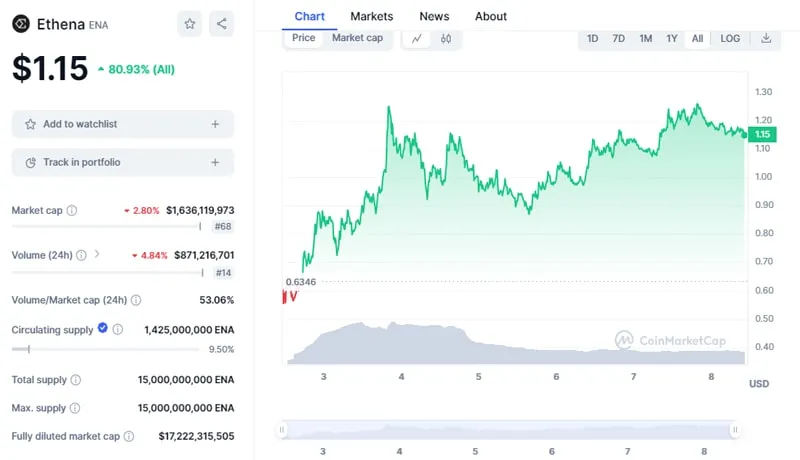Click plus on Add to watchlist
This screenshot has width=800, height=460.
[215, 124]
